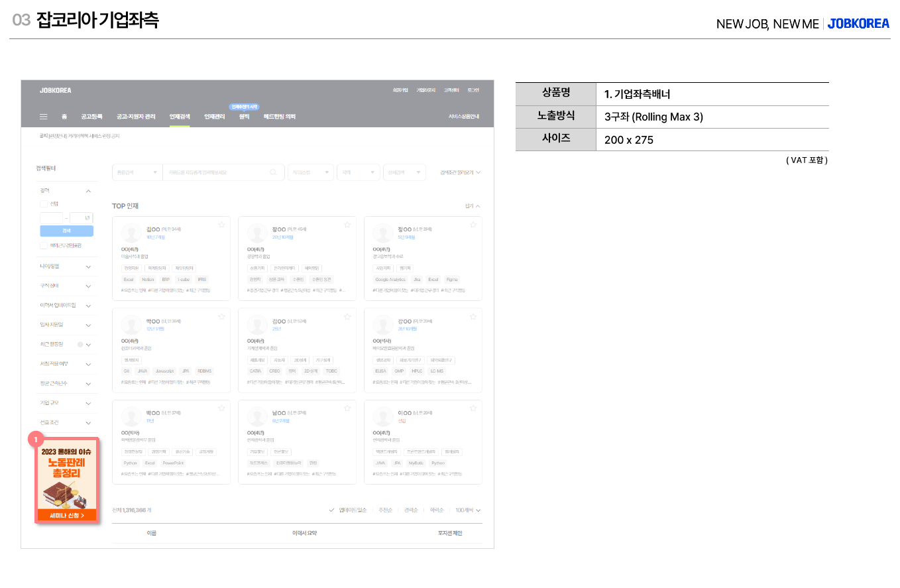This screenshot has width=900, height=588.
Task: Expand the 입사 지원일 filter
Action: coord(88,325)
